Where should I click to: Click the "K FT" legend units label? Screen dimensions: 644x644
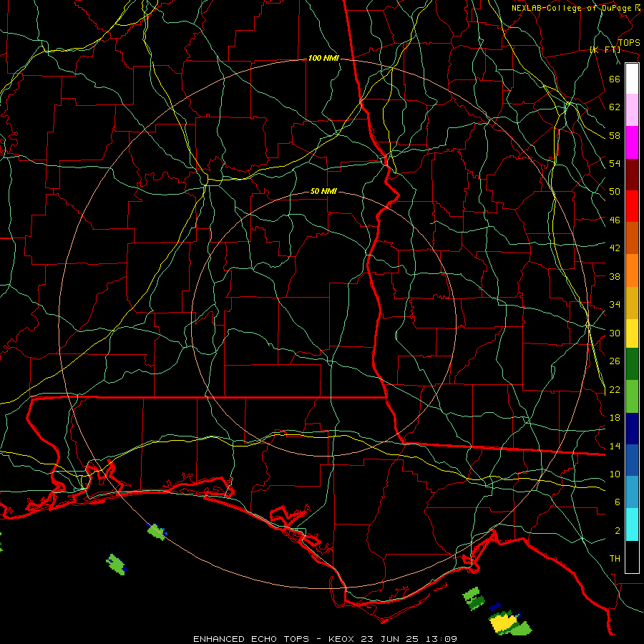tap(605, 50)
